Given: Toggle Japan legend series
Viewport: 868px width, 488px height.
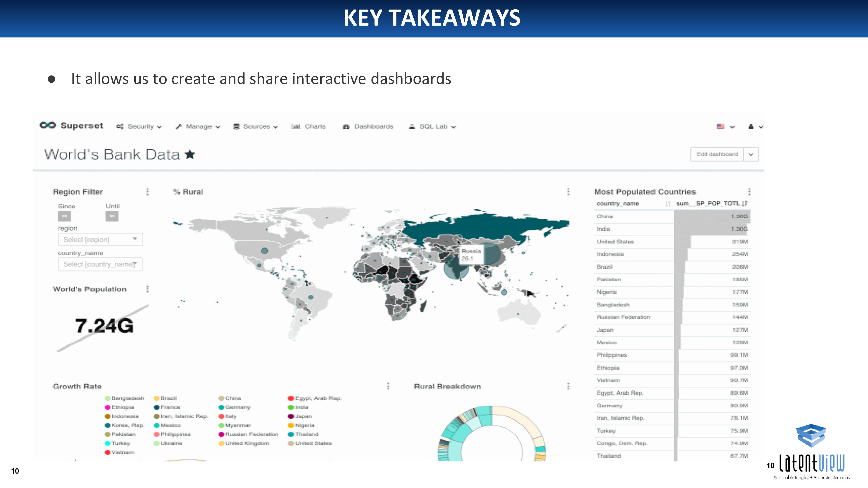Looking at the screenshot, I should (x=300, y=417).
